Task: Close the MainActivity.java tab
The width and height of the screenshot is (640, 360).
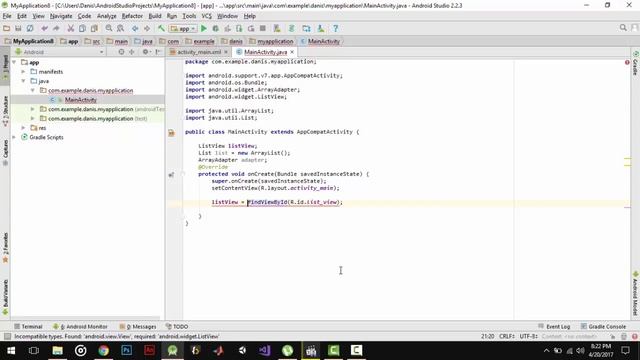Action: coord(292,52)
